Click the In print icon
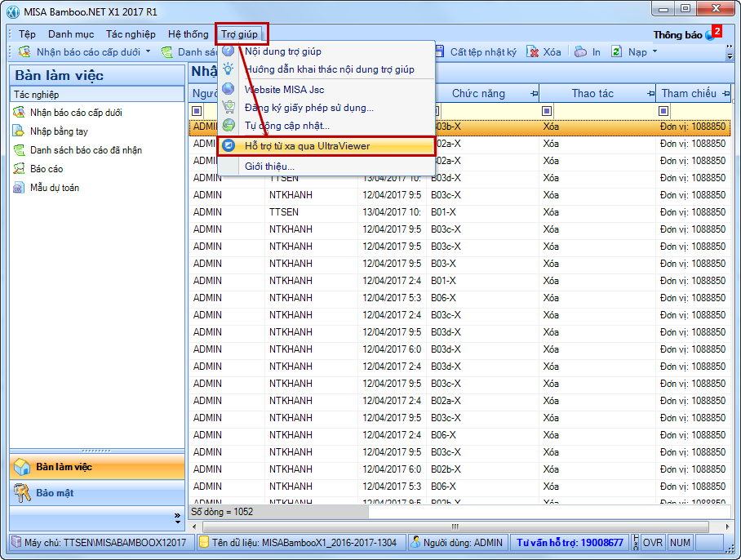Screen dimensions: 741x560 click(580, 51)
